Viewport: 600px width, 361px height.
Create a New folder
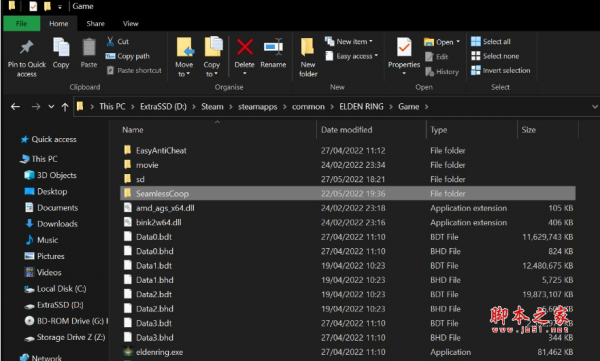pyautogui.click(x=308, y=57)
